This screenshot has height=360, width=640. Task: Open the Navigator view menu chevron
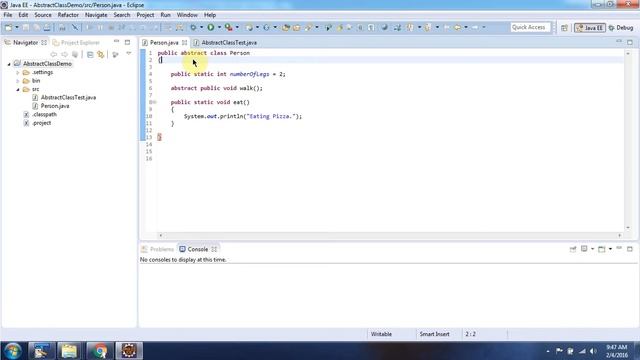pyautogui.click(x=129, y=54)
